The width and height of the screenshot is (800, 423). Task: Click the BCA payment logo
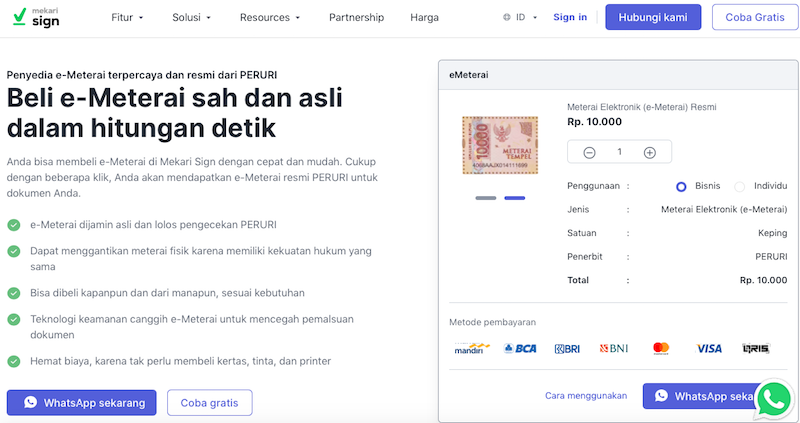click(520, 349)
